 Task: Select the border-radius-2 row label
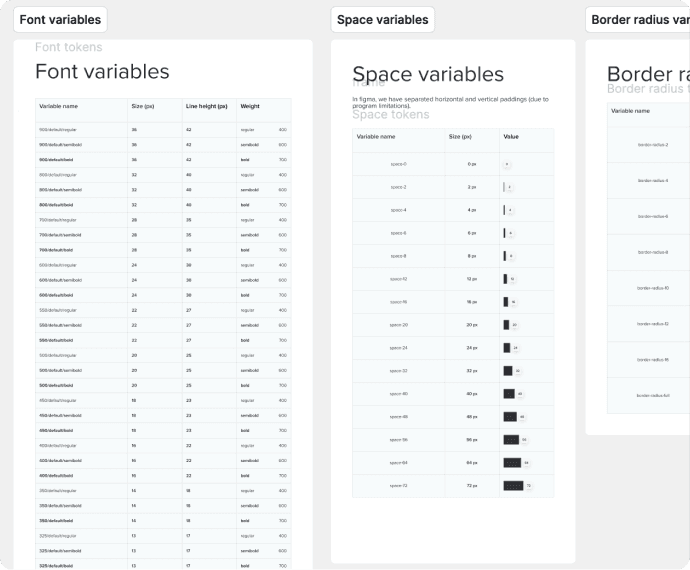652,145
